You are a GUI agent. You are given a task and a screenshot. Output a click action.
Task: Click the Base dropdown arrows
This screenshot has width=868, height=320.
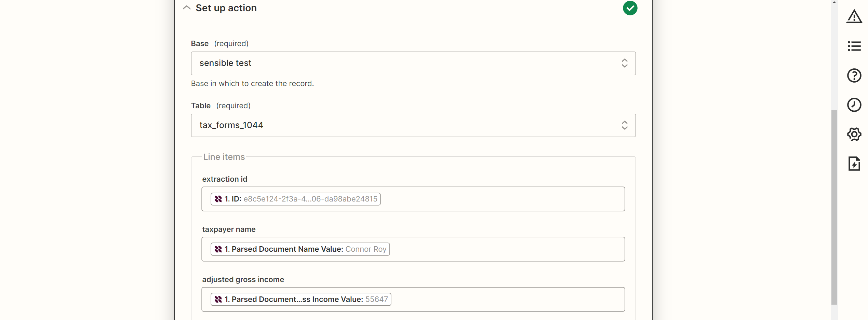(x=624, y=63)
